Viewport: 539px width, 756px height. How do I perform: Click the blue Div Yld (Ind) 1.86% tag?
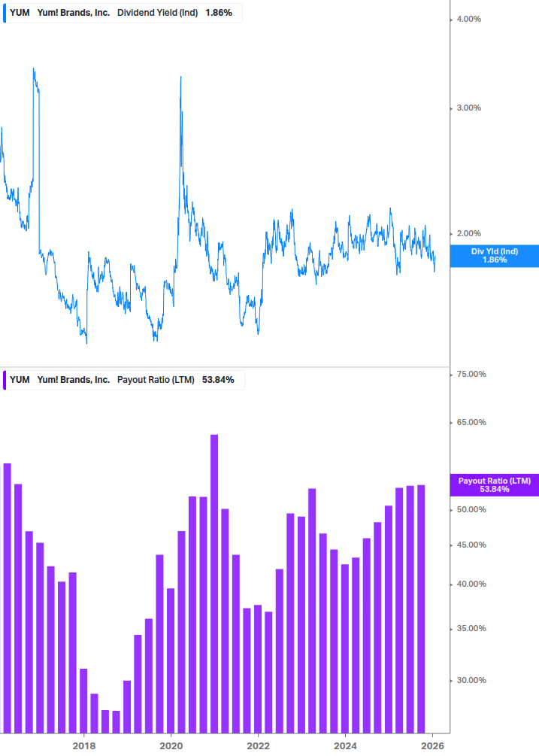(494, 256)
